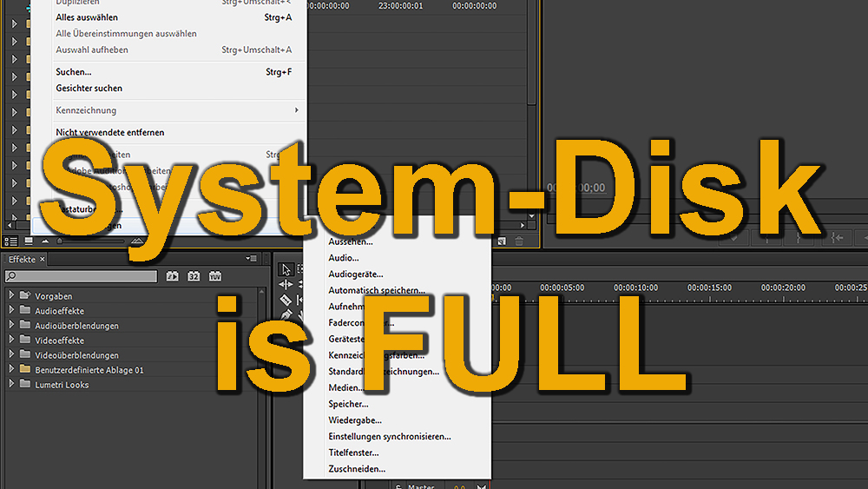Expand the Audioüberblendungen folder
The height and width of the screenshot is (489, 868).
pos(11,325)
